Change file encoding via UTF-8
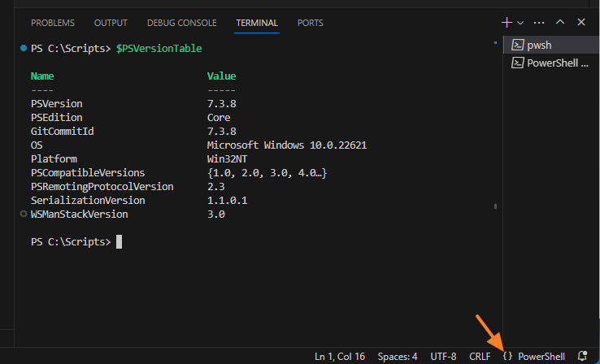Viewport: 600px width, 364px height. [443, 357]
